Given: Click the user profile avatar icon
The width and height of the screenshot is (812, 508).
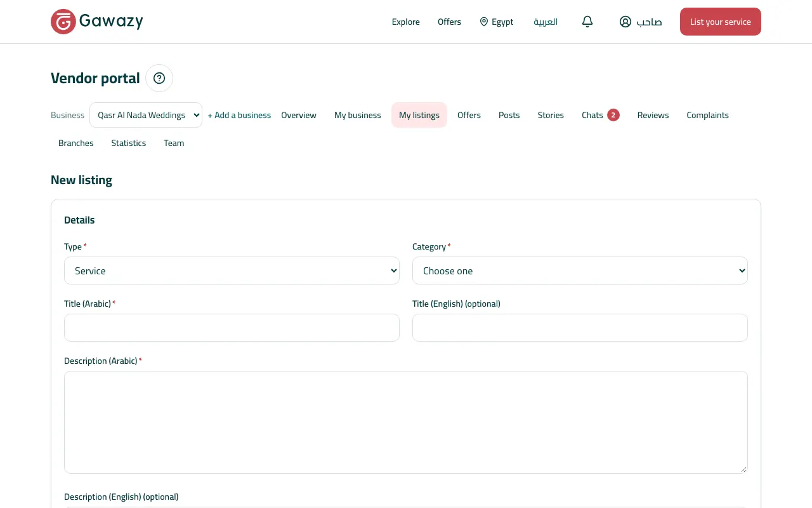Looking at the screenshot, I should click(x=625, y=22).
